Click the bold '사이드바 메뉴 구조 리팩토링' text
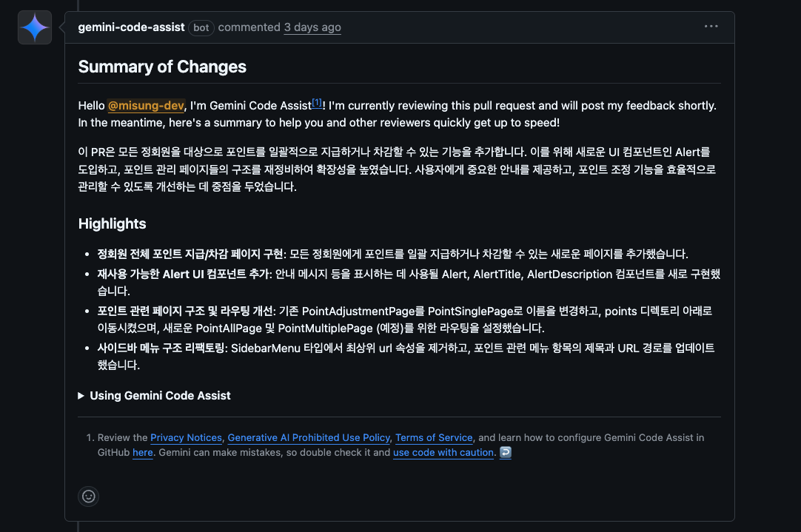 [161, 348]
